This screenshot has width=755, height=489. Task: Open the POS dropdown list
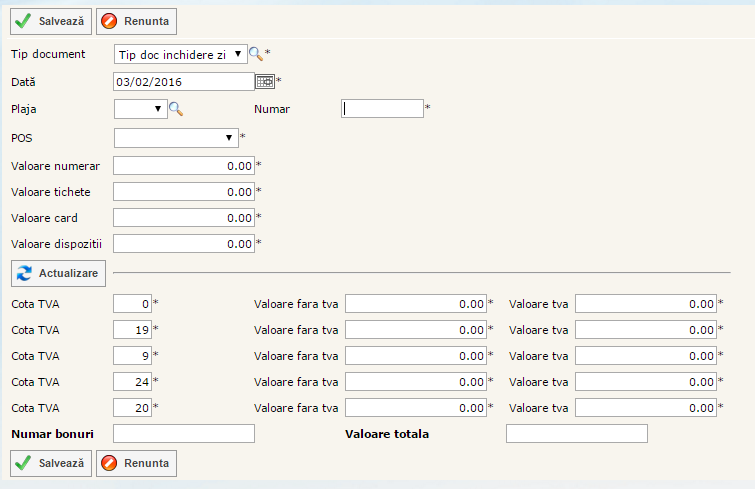(175, 137)
